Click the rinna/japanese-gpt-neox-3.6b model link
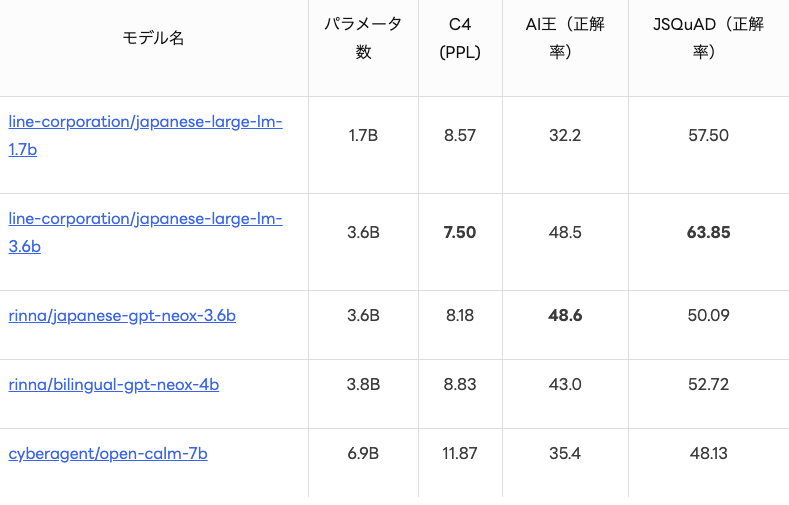Screen dimensions: 789x505 (122, 316)
